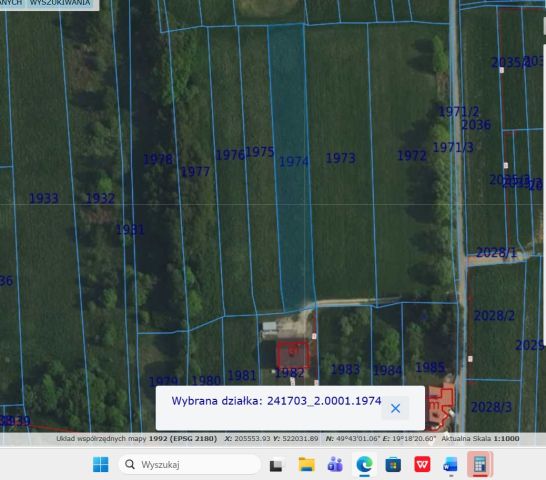Open the WYSZUKIWANIA tab

[60, 3]
